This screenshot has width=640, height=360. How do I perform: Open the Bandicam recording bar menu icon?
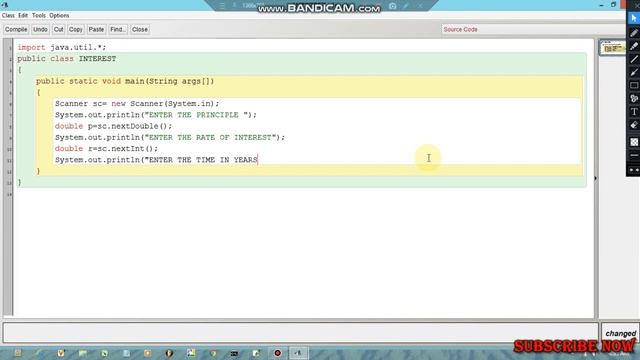tap(222, 6)
